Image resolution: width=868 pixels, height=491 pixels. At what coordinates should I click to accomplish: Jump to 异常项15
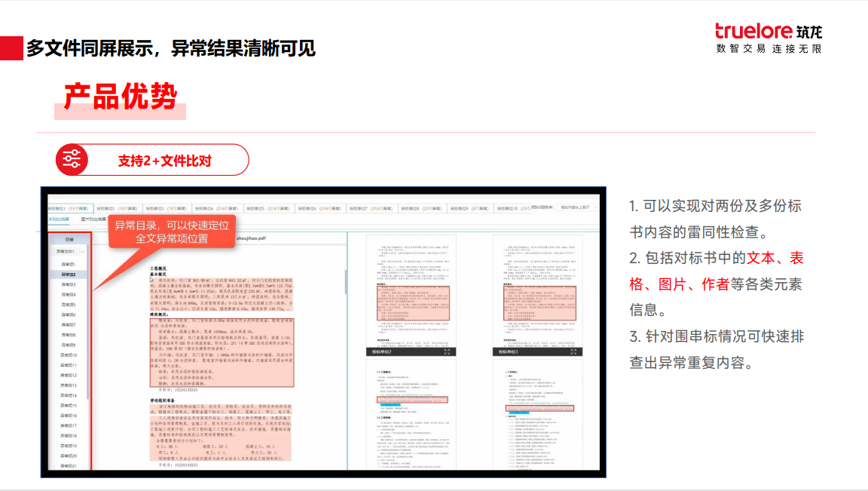[x=69, y=406]
